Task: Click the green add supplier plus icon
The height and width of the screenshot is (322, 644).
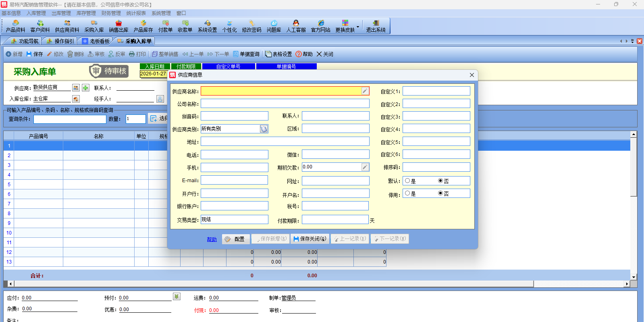Action: click(x=85, y=88)
